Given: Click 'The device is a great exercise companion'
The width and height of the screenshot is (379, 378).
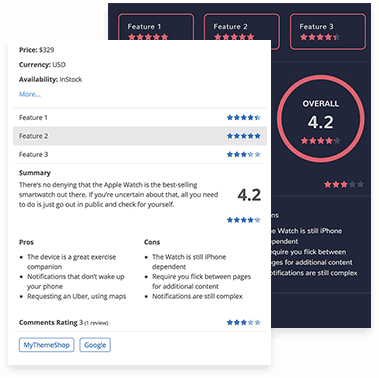Looking at the screenshot, I should click(x=72, y=262).
